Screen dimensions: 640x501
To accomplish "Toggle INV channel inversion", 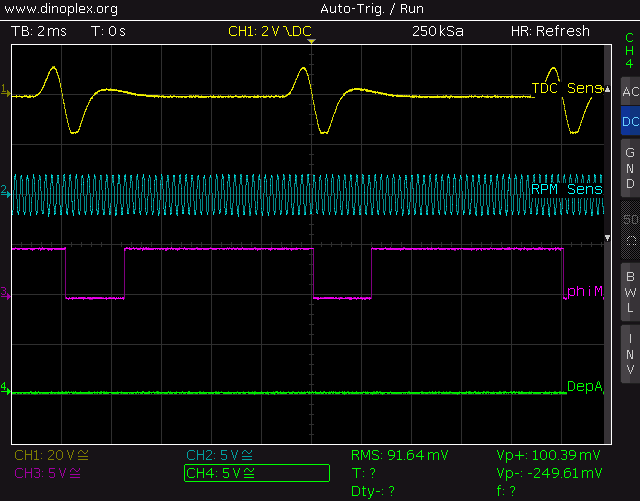I will [629, 354].
